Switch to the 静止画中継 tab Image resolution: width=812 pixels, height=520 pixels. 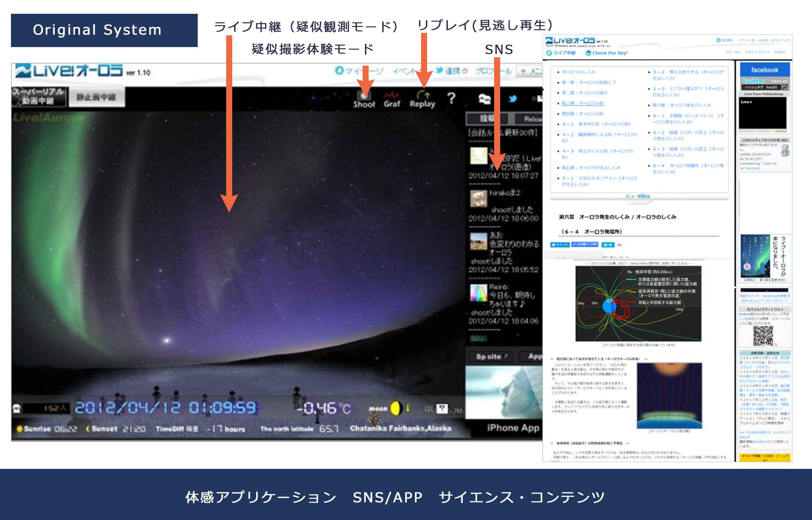pyautogui.click(x=96, y=97)
